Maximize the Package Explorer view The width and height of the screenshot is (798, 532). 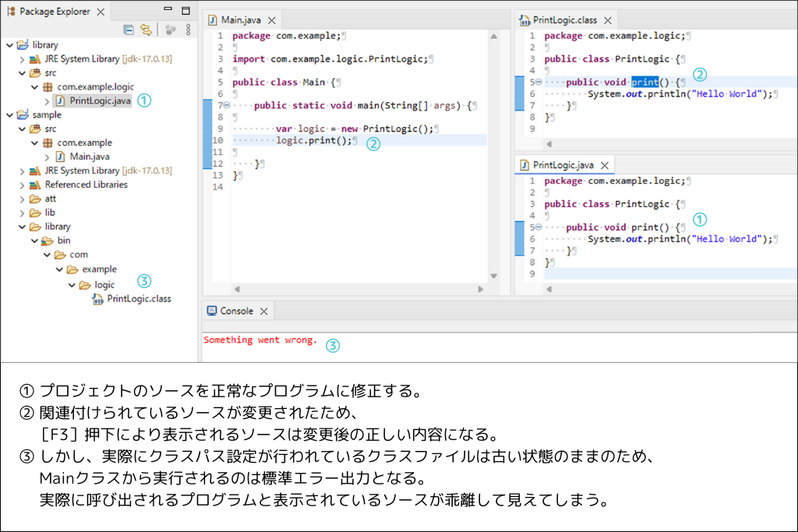[x=185, y=11]
